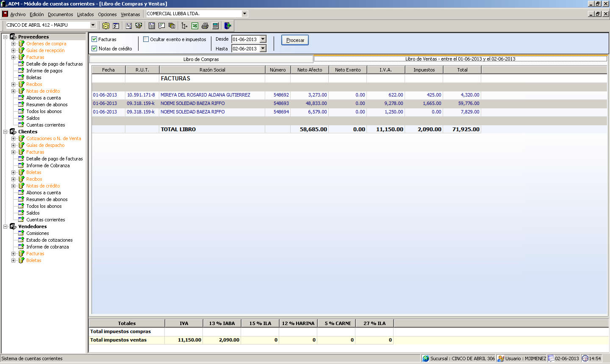Click the checklist toolbar icon

[116, 26]
